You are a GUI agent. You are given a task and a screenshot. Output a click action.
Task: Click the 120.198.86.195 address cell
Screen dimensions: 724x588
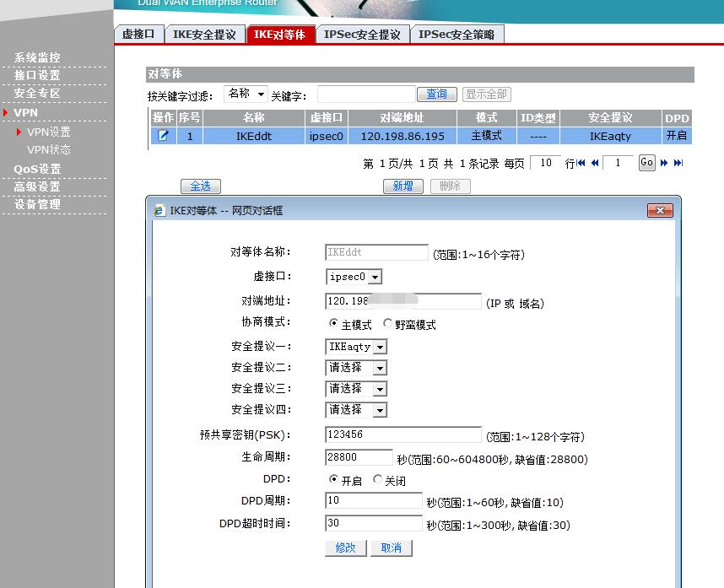[x=403, y=136]
